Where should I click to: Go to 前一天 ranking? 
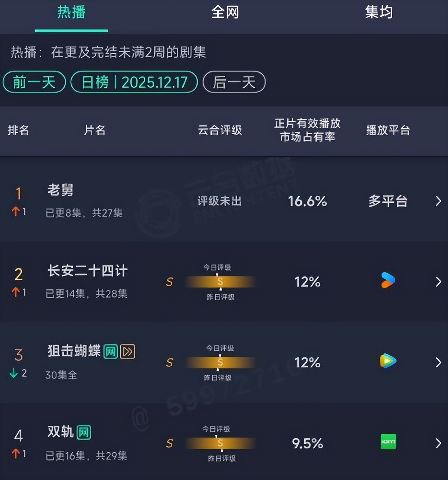34,82
